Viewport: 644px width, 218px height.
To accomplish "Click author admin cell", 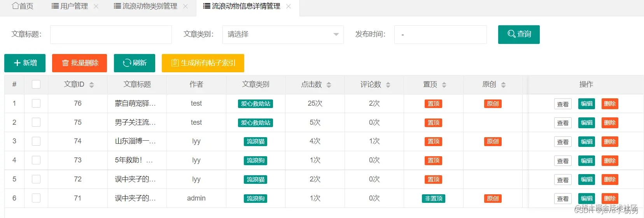I will coord(196,198).
